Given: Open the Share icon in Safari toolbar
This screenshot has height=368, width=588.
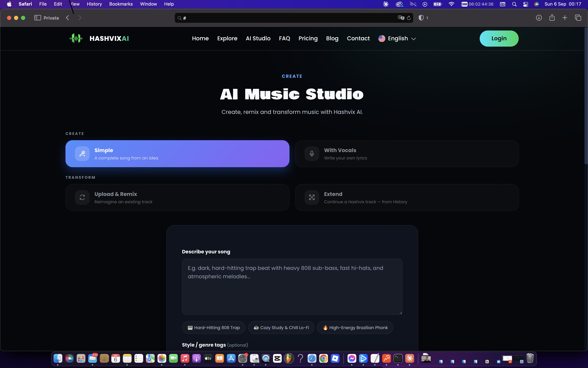Looking at the screenshot, I should [552, 18].
